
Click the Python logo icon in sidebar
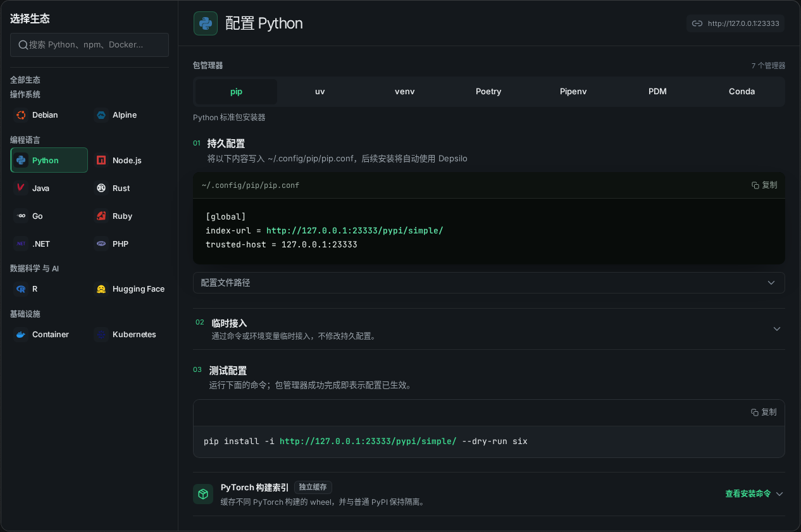tap(21, 161)
